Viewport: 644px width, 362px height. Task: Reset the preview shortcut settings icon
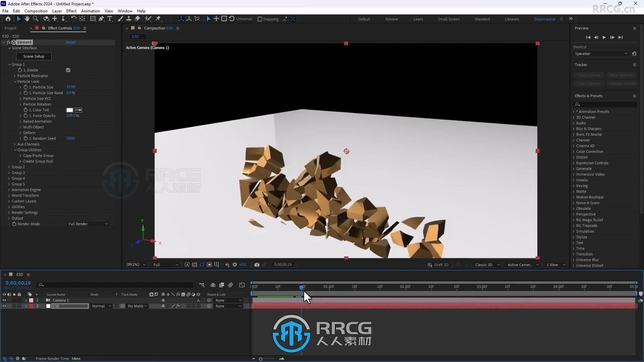tap(634, 54)
